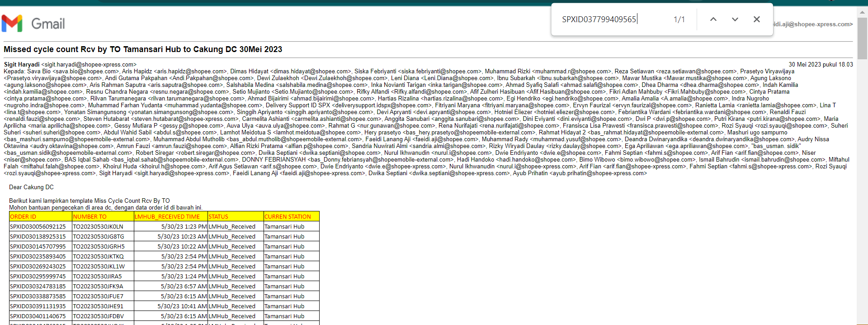Click TO number TO20230530JFK9A
This screenshot has width=868, height=325.
point(98,287)
